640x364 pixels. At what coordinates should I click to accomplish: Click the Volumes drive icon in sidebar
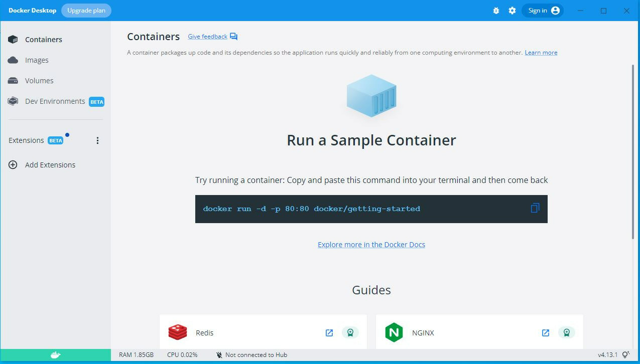[13, 81]
